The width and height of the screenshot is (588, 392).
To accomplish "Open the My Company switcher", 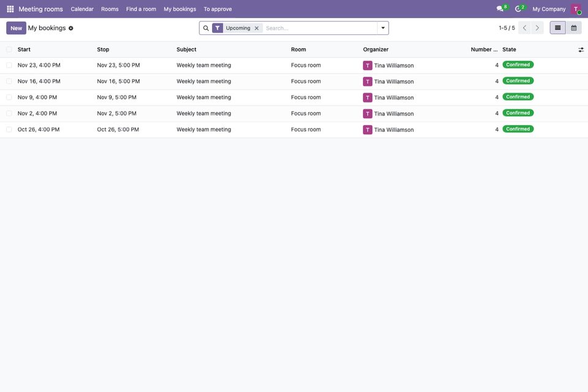I will click(549, 9).
